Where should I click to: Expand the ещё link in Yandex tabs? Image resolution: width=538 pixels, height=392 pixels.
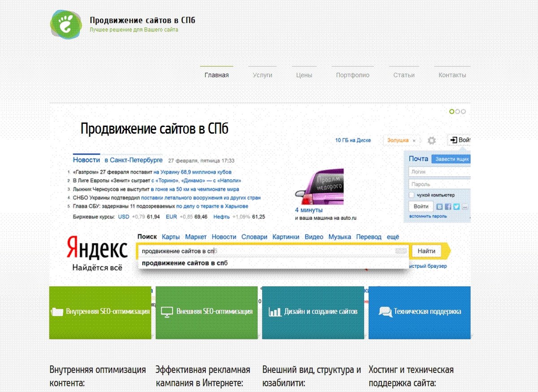[x=393, y=237]
